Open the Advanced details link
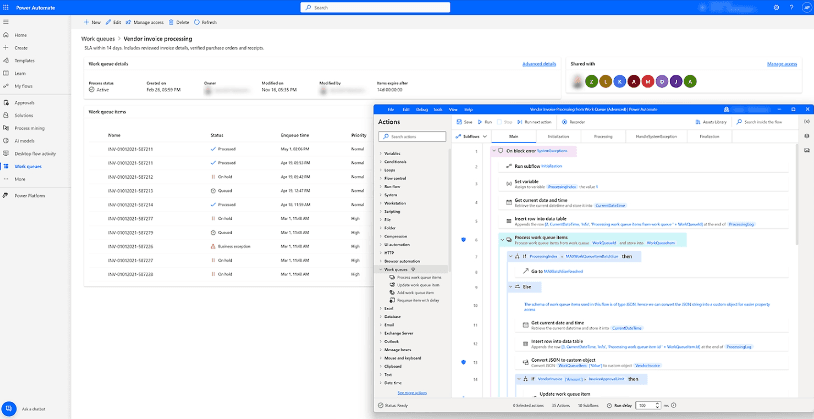The width and height of the screenshot is (814, 419). [539, 64]
